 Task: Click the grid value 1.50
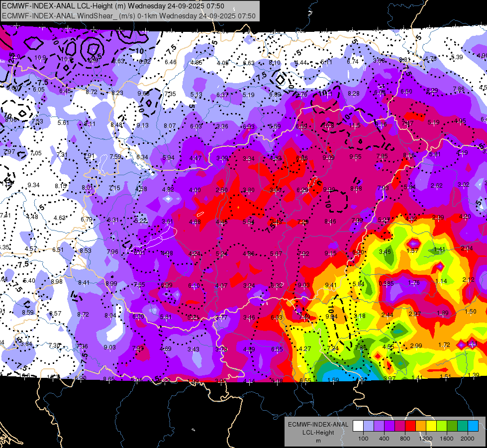point(471,311)
